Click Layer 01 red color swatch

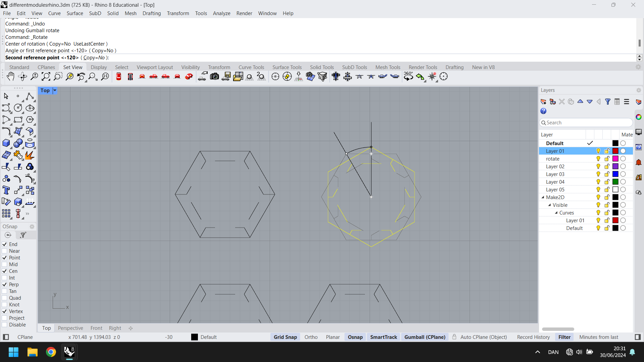tap(615, 151)
